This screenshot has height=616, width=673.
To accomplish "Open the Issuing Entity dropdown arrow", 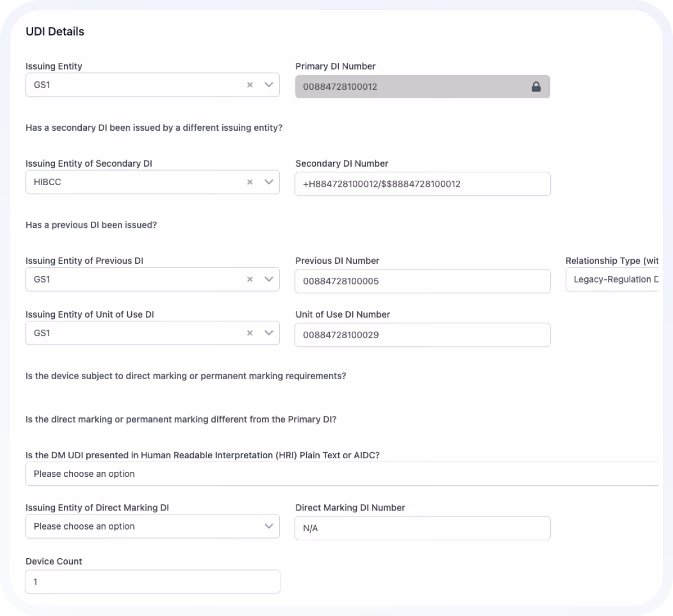I will (x=269, y=85).
